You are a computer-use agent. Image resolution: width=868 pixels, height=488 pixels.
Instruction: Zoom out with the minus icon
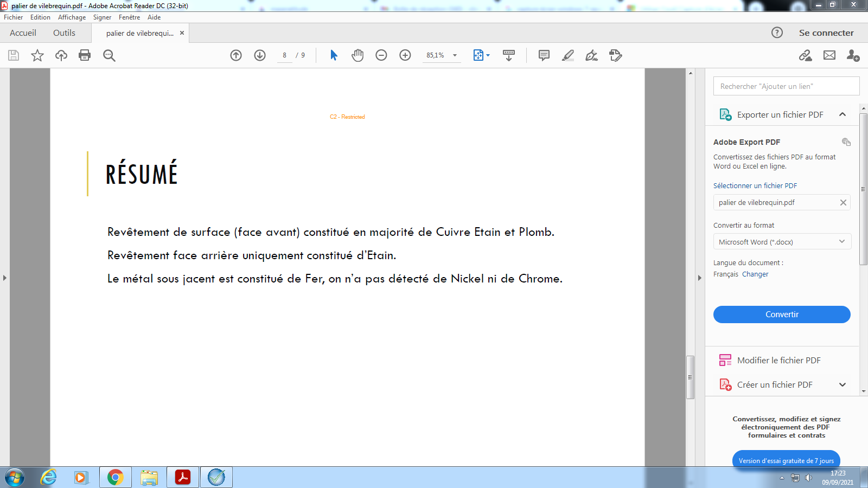(x=381, y=55)
